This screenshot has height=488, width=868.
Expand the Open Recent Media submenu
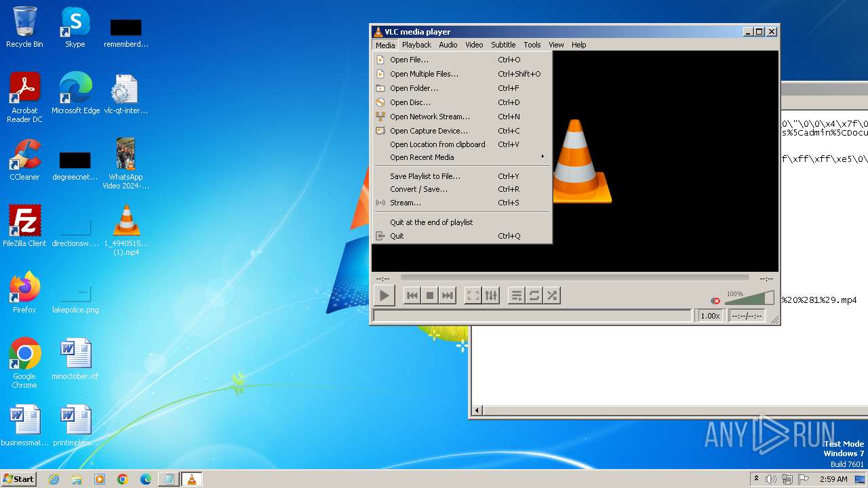click(462, 157)
